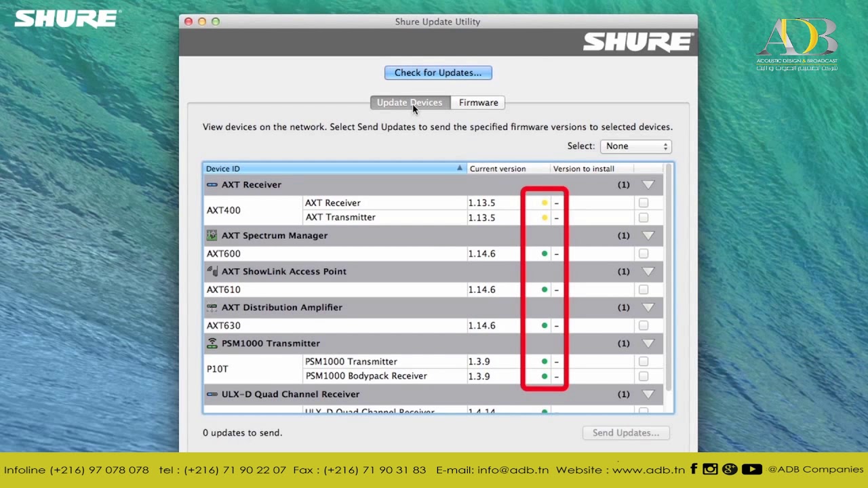The width and height of the screenshot is (868, 488).
Task: Select the AXT600 device row
Action: 434,253
